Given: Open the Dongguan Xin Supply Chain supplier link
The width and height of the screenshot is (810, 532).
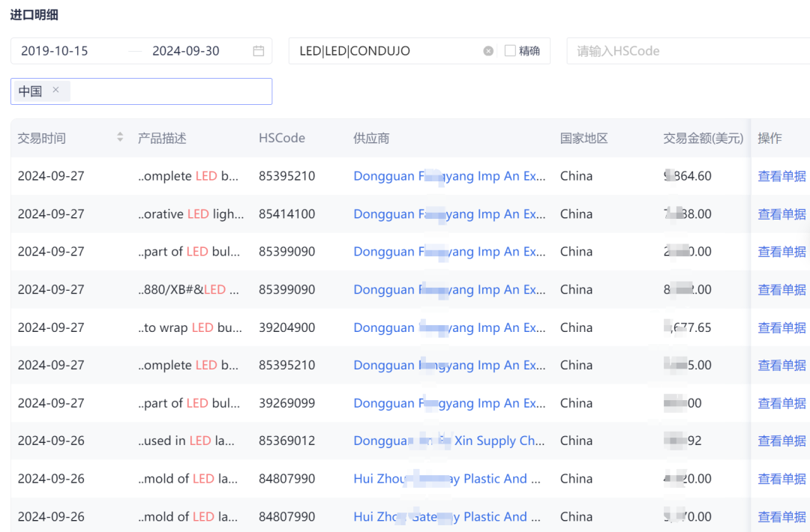Looking at the screenshot, I should click(448, 441).
